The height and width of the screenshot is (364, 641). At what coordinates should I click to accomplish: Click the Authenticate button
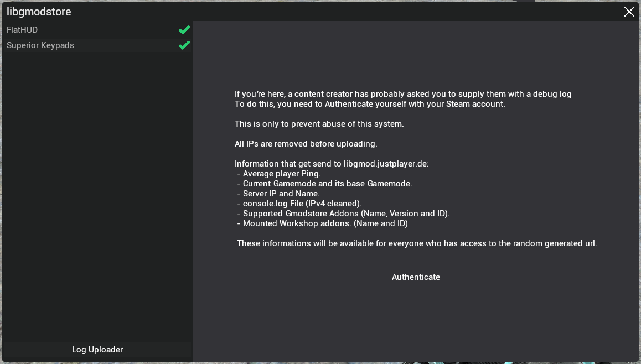click(416, 277)
